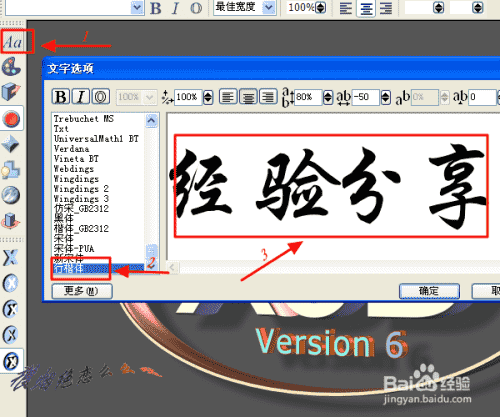The height and width of the screenshot is (417, 500).
Task: Open the Aa text options tool
Action: [13, 42]
